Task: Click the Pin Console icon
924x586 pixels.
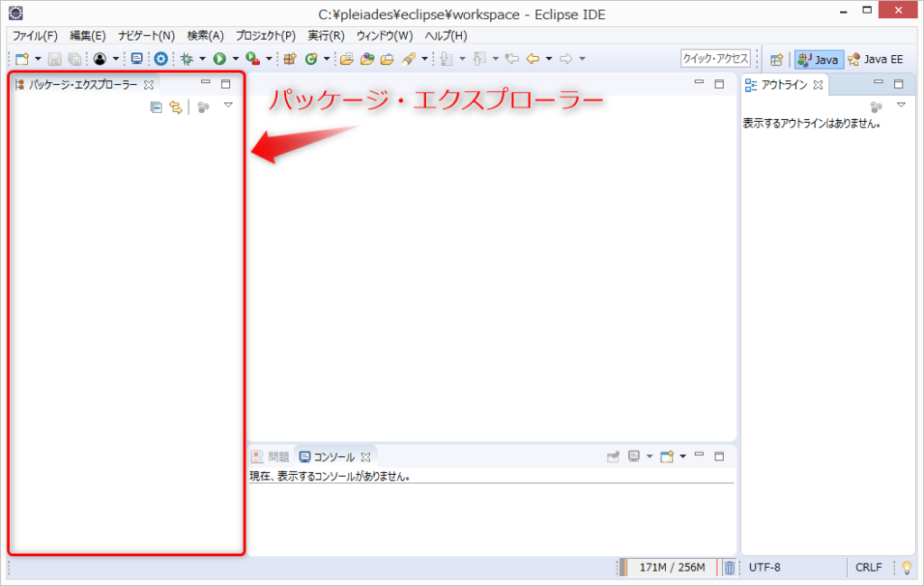Action: [613, 456]
